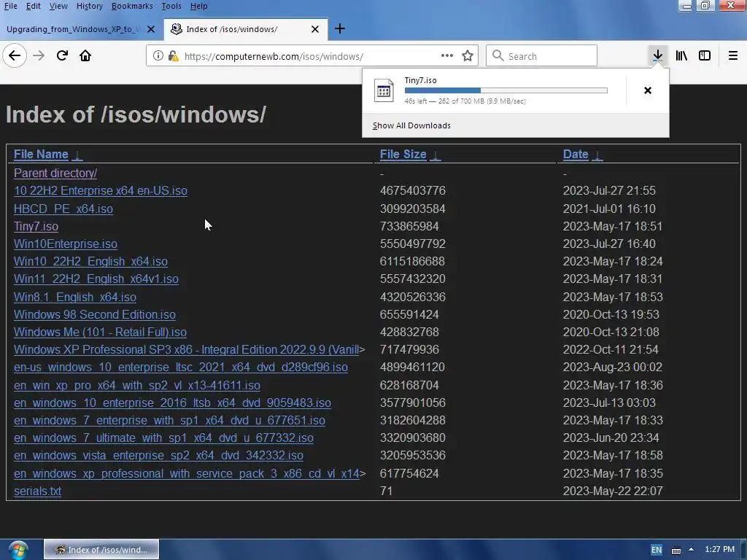Download Win10_22H2_English_x64.iso
Screen dimensions: 747x560
90,262
